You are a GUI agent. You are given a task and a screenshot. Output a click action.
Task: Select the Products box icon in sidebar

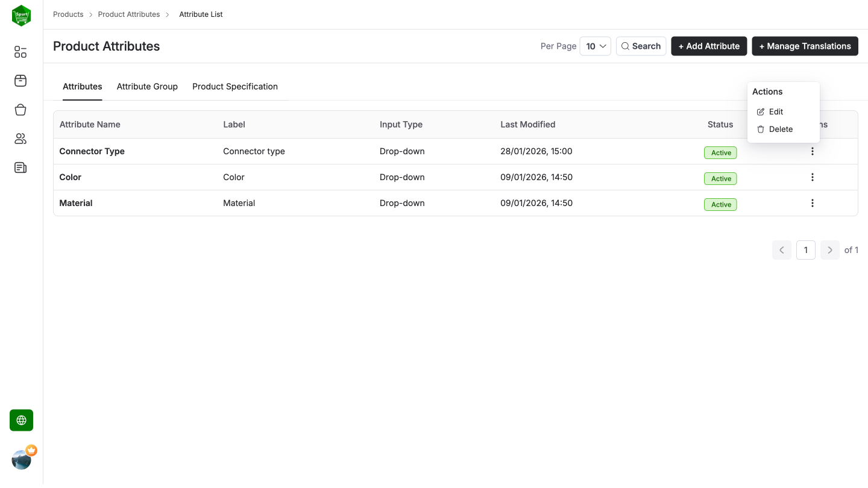[x=20, y=81]
